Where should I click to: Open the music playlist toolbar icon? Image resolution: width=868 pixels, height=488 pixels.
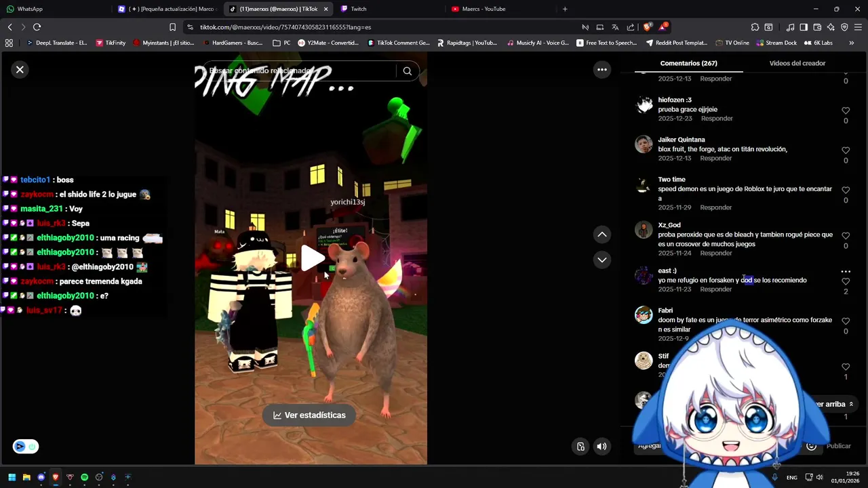point(790,27)
